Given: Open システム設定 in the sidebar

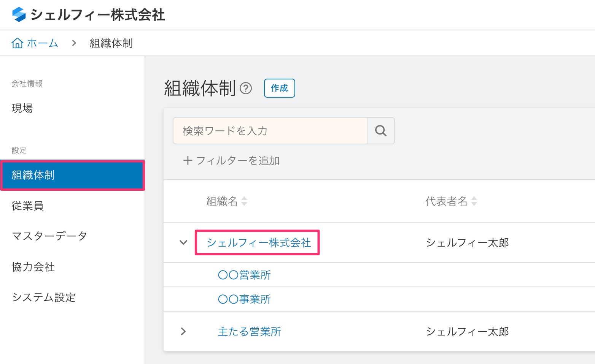Looking at the screenshot, I should pos(44,297).
